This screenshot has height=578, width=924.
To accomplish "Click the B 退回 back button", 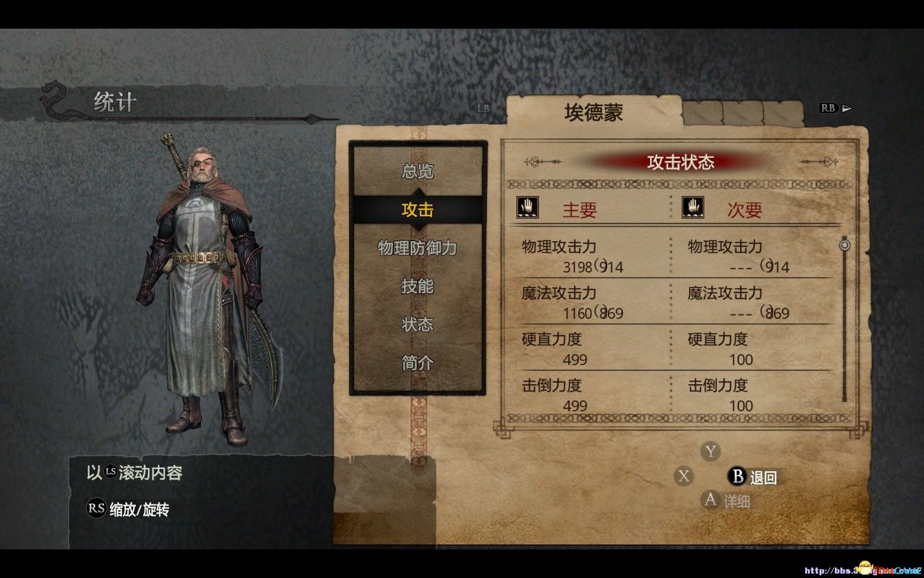I will click(752, 477).
